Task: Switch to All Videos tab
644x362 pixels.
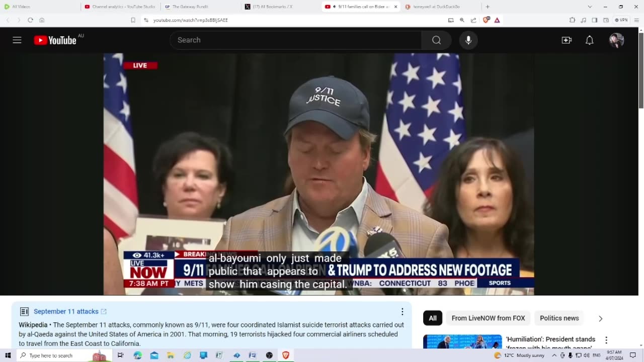Action: pos(40,7)
